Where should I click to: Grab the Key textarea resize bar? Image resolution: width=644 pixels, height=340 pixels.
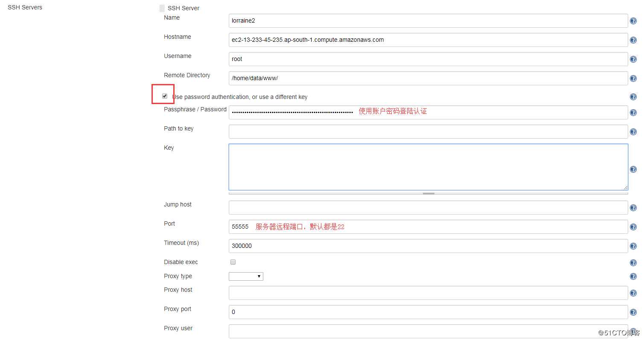(x=428, y=193)
